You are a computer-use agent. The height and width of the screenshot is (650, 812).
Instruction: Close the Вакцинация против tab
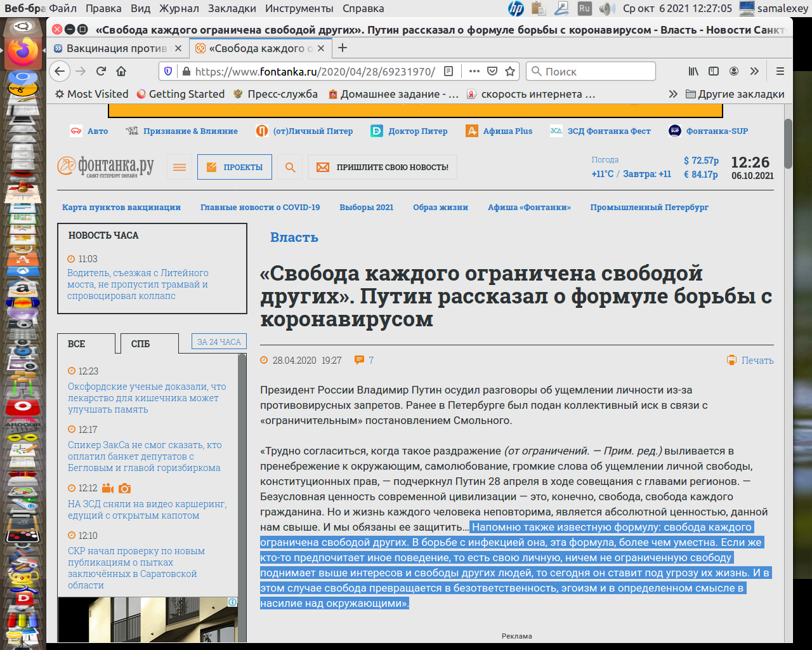[178, 48]
